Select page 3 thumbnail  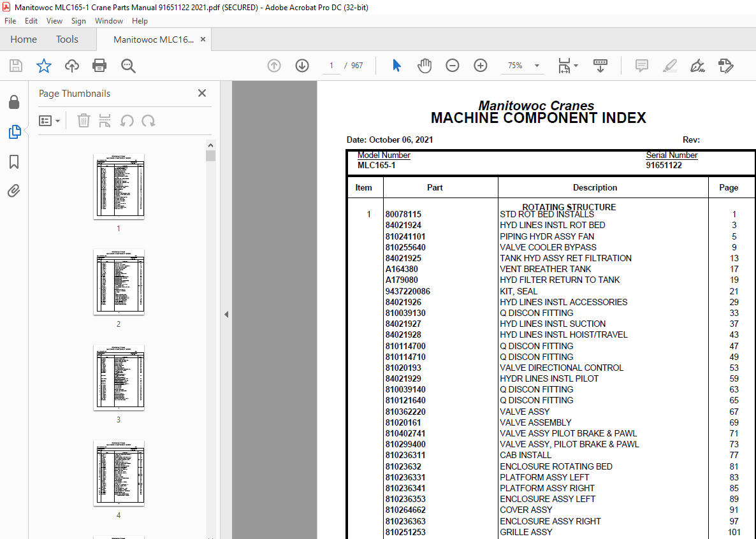(x=119, y=377)
